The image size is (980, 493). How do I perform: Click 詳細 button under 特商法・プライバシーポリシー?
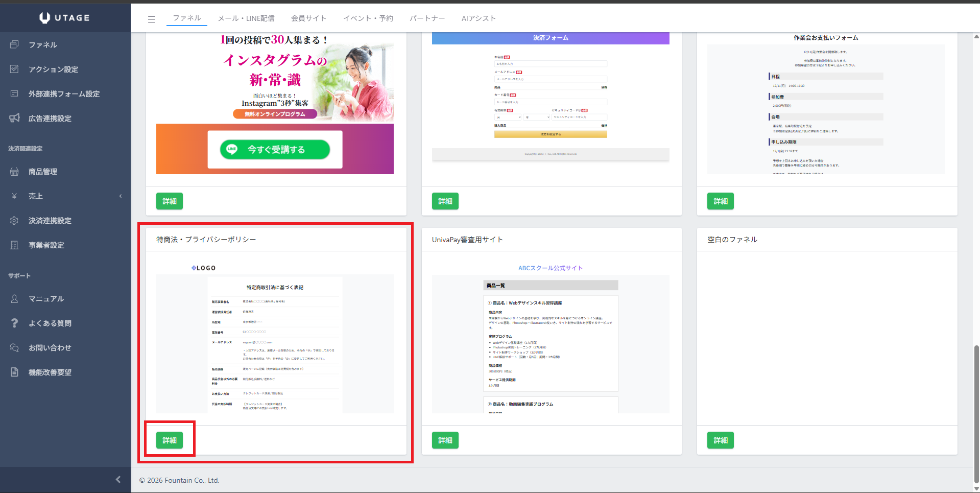(170, 440)
